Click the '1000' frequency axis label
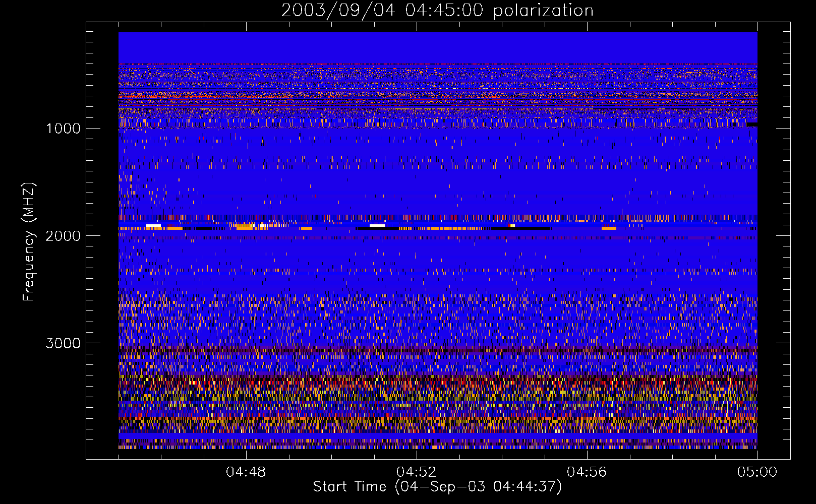Image resolution: width=816 pixels, height=504 pixels. pos(64,129)
